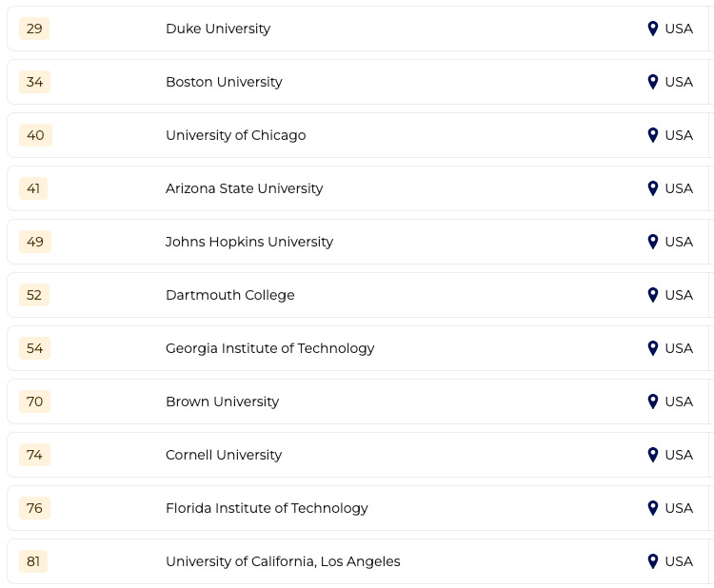Open the Duke University link
This screenshot has height=588, width=714.
(x=218, y=29)
